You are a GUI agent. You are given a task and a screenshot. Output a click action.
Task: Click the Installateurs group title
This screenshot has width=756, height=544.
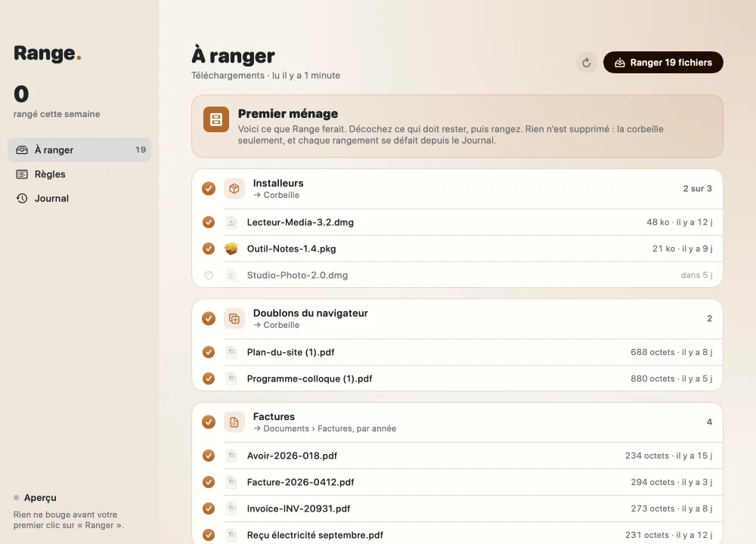(x=278, y=183)
